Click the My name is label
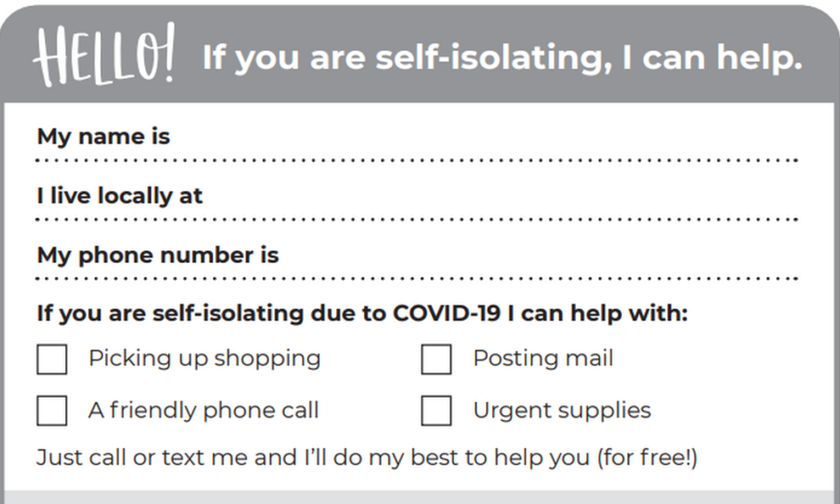Viewport: 840px width, 504px height. 104,136
